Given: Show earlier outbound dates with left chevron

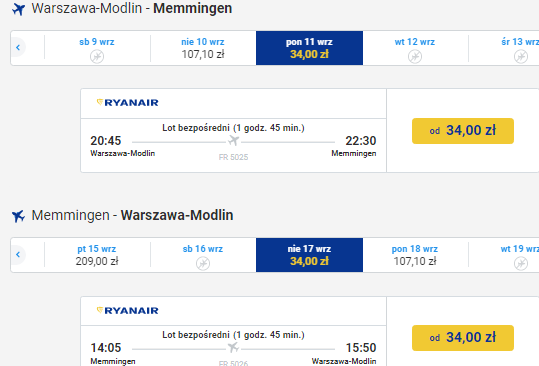Looking at the screenshot, I should [x=18, y=47].
